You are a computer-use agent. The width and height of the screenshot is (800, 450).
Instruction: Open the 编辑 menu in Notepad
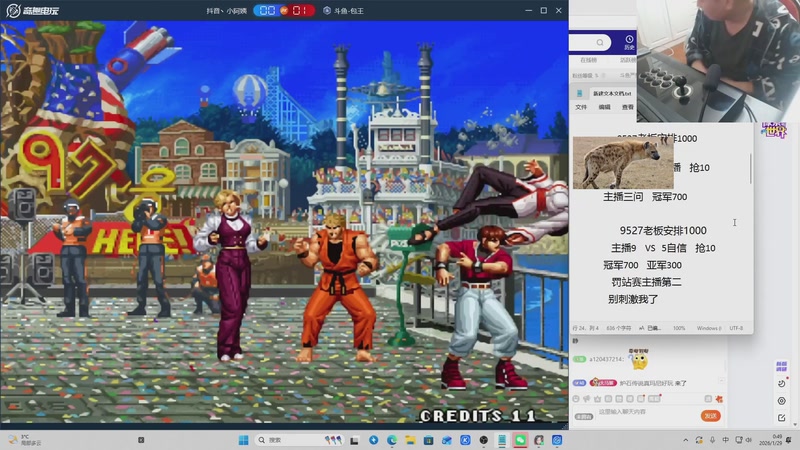coord(605,107)
